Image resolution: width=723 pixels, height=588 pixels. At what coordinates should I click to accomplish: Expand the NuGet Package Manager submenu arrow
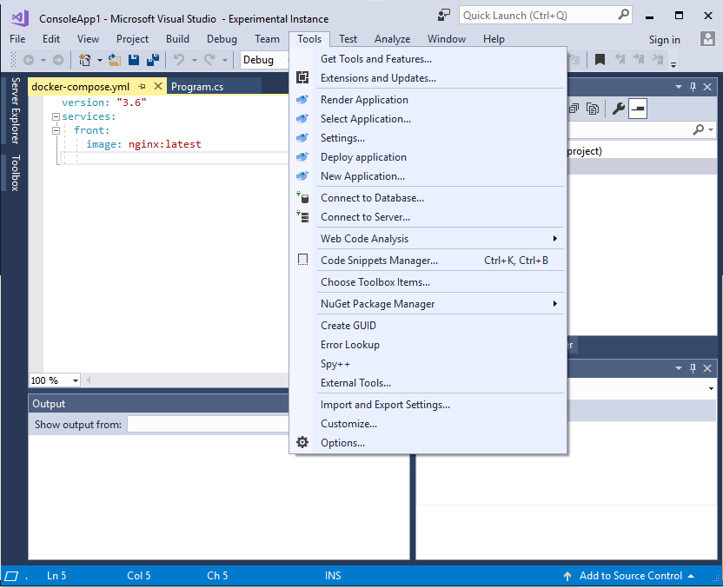554,304
